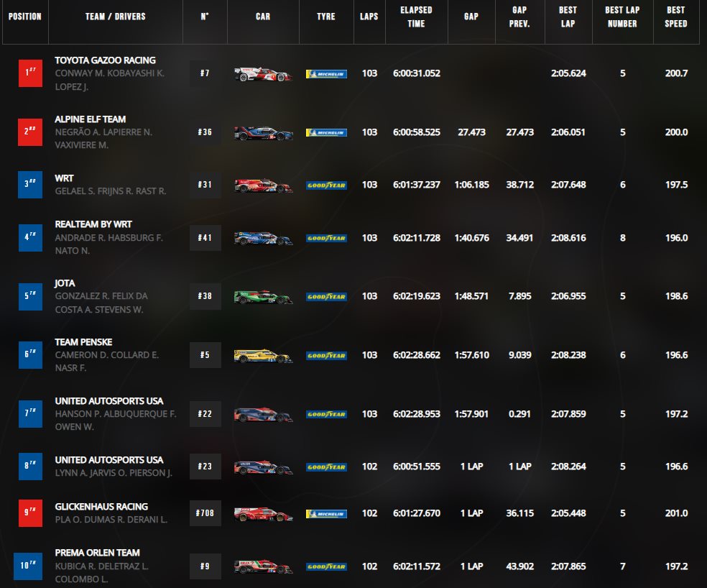Click the red 9th position badge
The width and height of the screenshot is (707, 588).
point(30,513)
